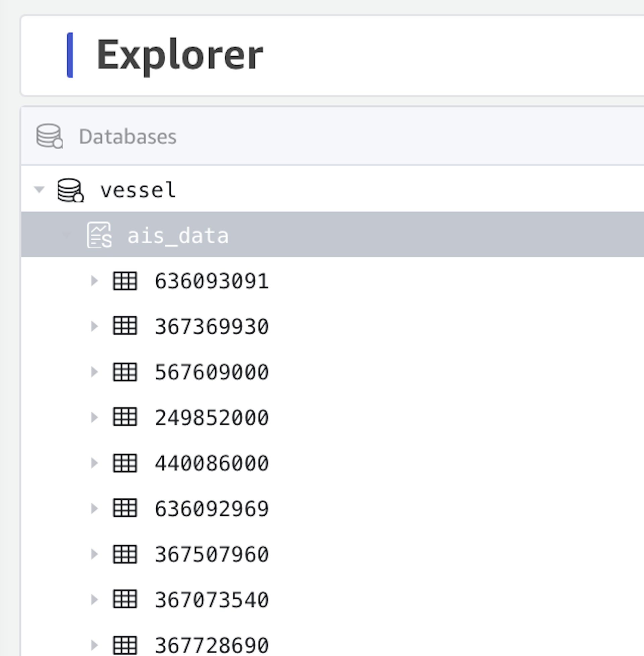Screen dimensions: 644x656
Task: Click table icon beside 636093091
Action: [125, 281]
